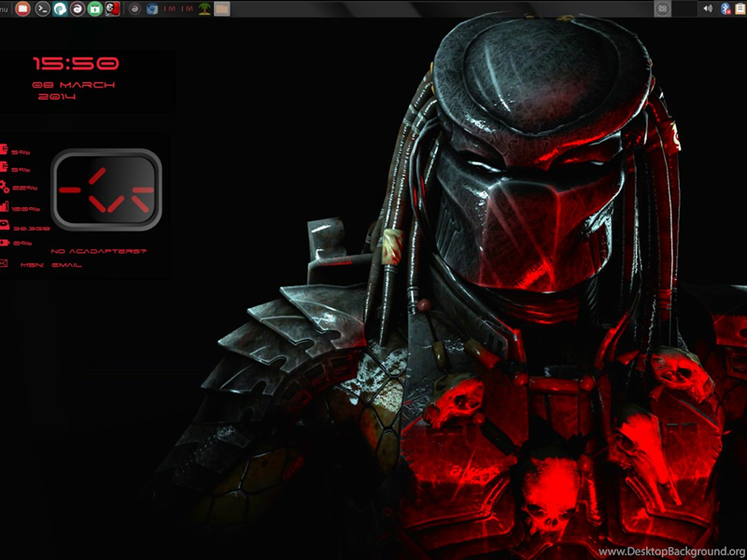Open the skull-face red launcher icon

coord(112,8)
